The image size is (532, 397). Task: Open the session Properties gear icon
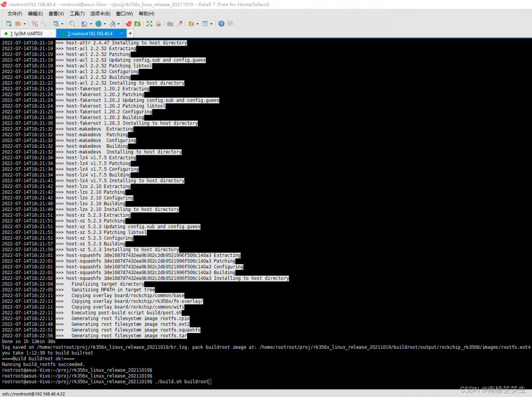click(56, 24)
